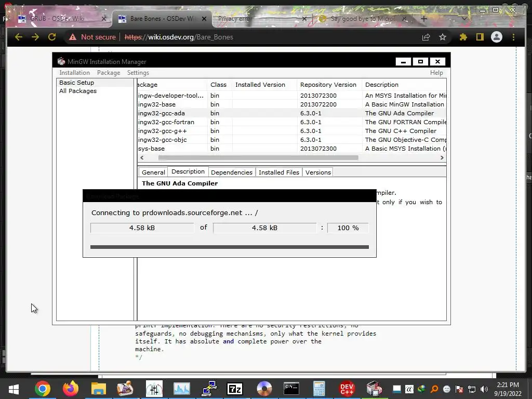Click the flag with red X tray icon
532x399 pixels.
459,389
